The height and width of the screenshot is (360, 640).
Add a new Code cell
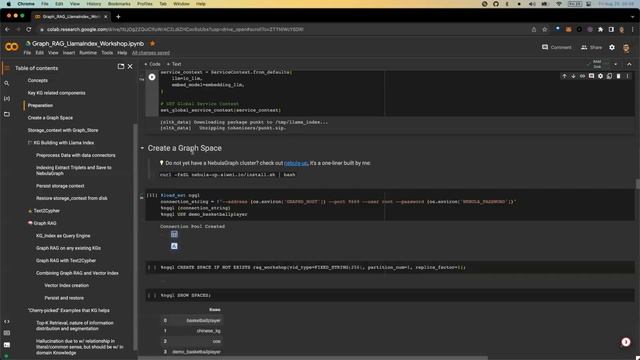[x=152, y=64]
